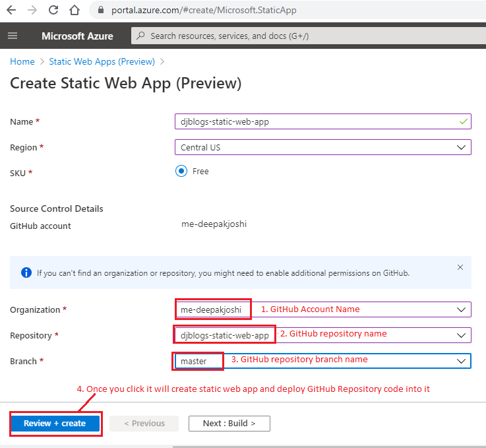The image size is (486, 448).
Task: Click the SKU field label
Action: 18,173
